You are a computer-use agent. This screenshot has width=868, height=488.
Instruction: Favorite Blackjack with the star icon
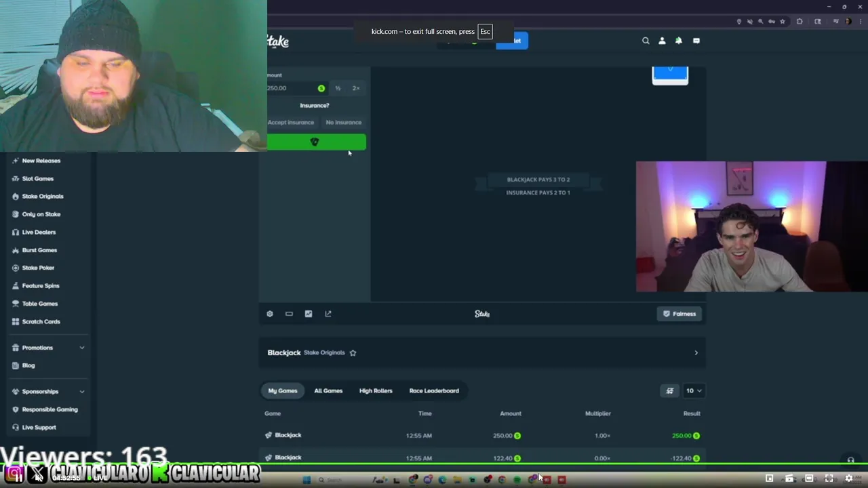point(353,352)
